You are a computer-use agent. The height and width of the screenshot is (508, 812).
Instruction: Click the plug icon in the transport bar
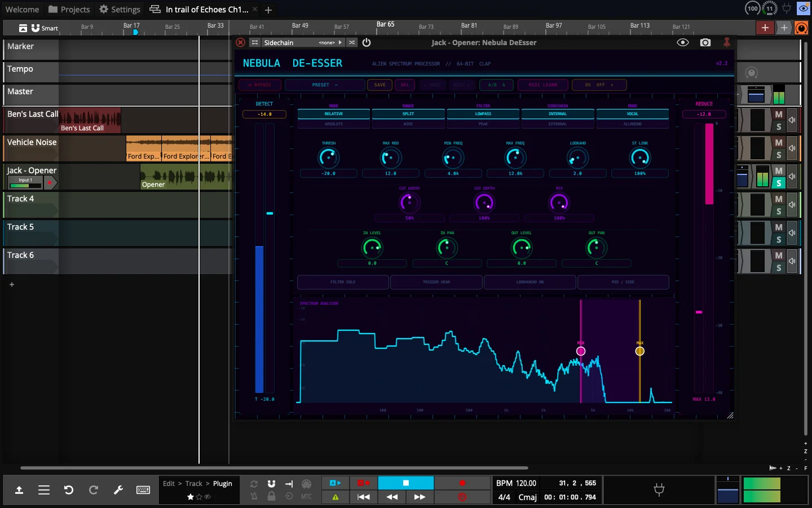pyautogui.click(x=659, y=490)
